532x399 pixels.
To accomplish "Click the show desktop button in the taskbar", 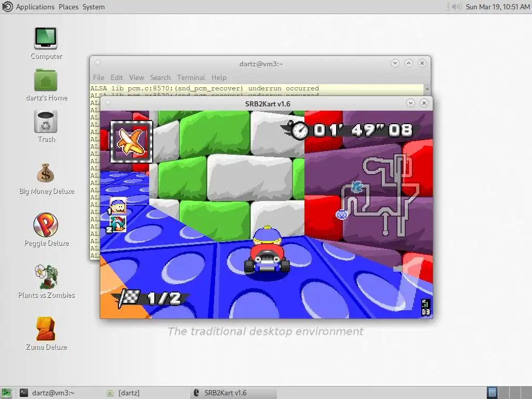I will coord(6,393).
